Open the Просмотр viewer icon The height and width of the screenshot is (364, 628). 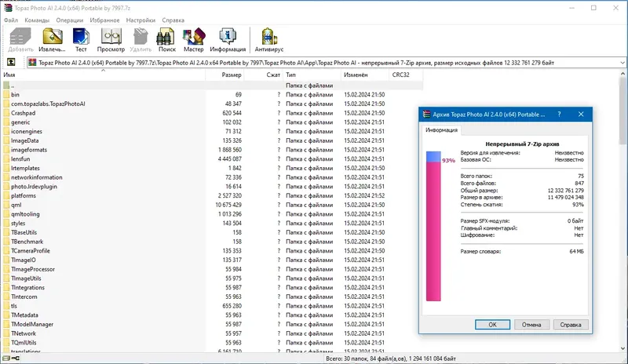coord(111,40)
